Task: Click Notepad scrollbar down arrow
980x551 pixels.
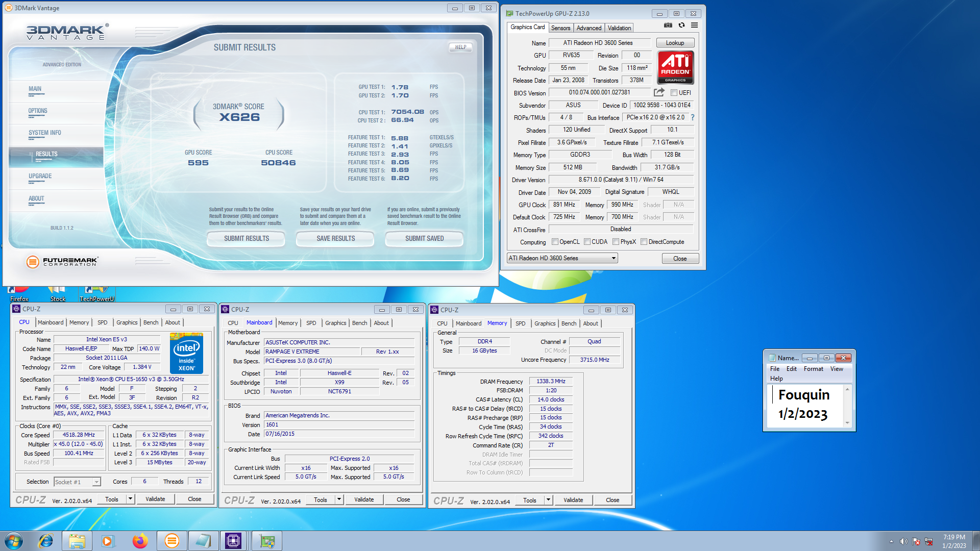Action: point(847,423)
